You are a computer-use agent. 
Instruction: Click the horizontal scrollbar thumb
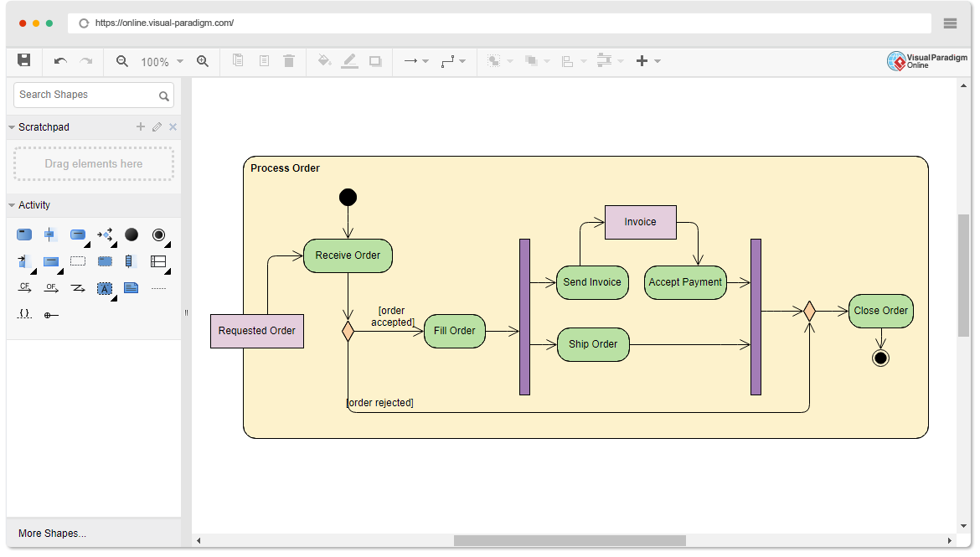point(570,541)
